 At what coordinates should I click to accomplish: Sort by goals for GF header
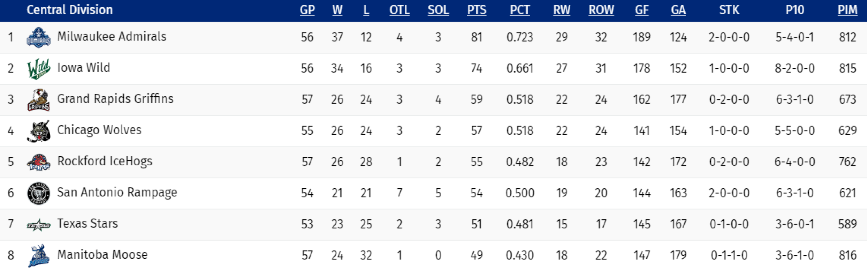tap(642, 10)
